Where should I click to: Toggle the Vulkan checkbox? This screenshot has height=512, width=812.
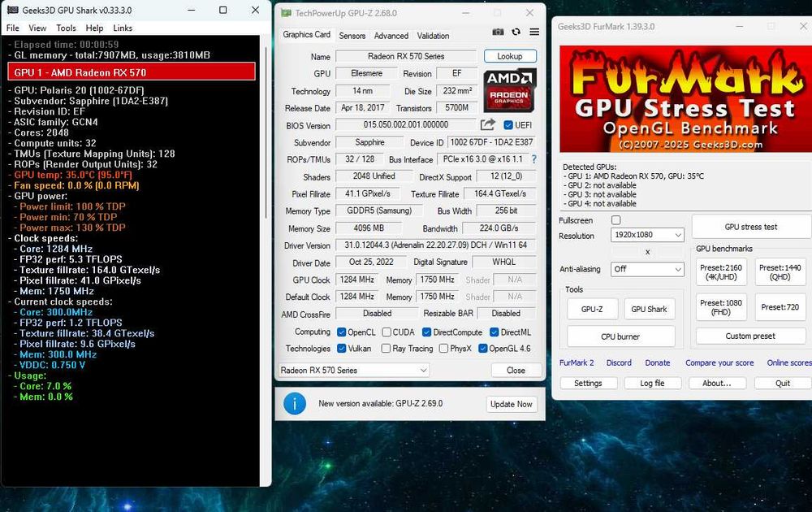[341, 349]
